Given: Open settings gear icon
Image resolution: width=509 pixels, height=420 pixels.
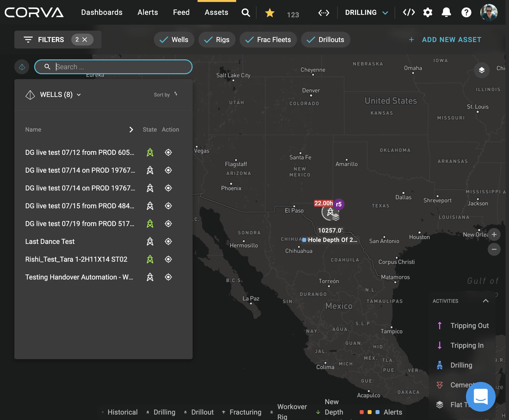Looking at the screenshot, I should pos(428,12).
